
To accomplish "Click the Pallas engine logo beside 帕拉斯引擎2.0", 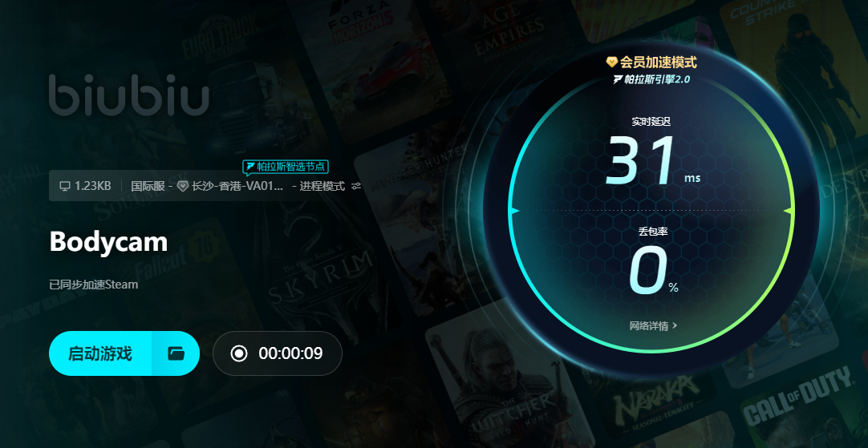I will coord(619,79).
